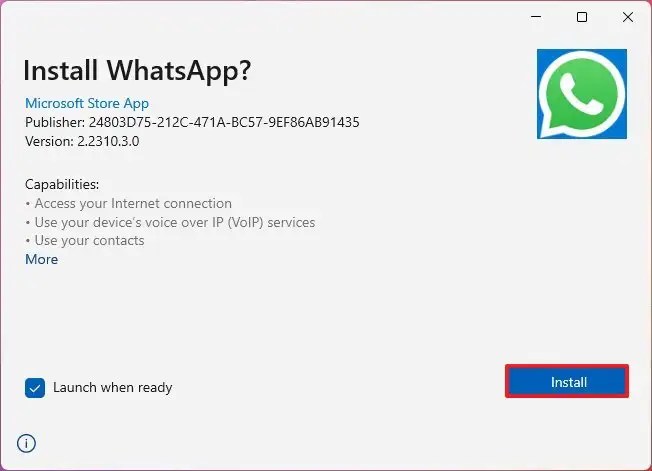The width and height of the screenshot is (652, 471).
Task: Select "Access your Internet connection" capability
Action: click(128, 203)
